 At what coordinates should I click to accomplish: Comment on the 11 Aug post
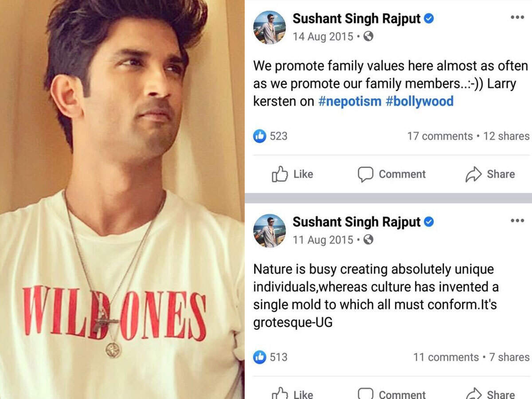coord(391,394)
